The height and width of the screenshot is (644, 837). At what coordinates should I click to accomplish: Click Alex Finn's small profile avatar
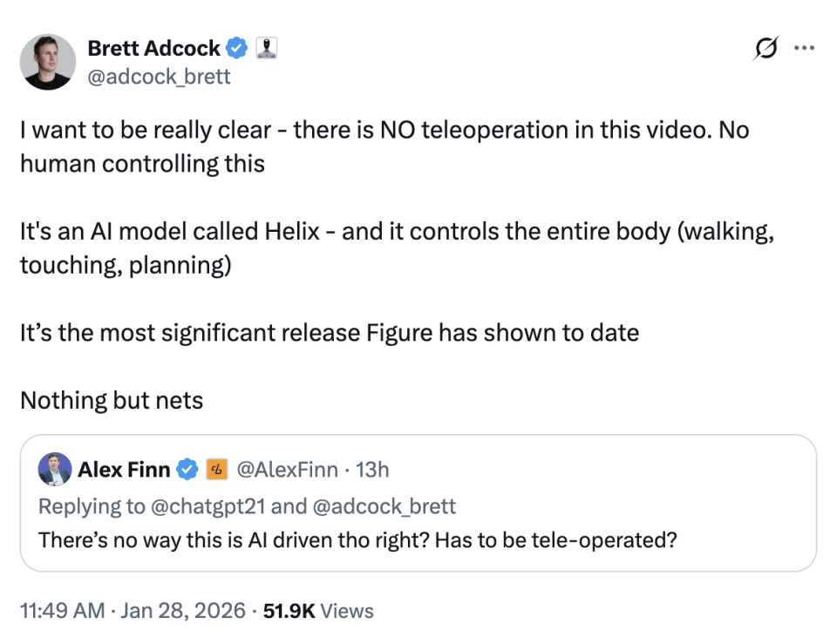[55, 470]
